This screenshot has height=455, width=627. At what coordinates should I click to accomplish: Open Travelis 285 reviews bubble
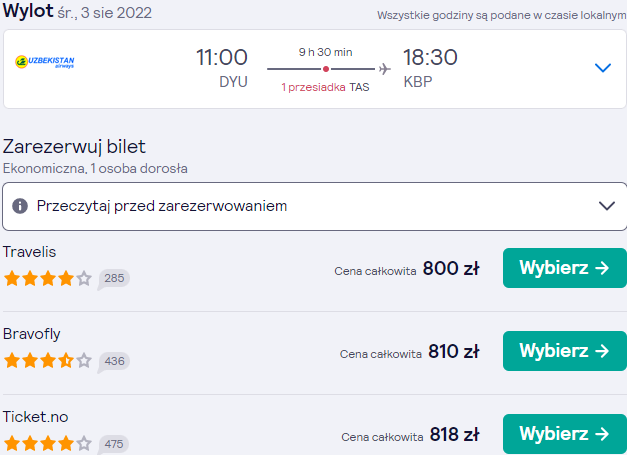[114, 279]
